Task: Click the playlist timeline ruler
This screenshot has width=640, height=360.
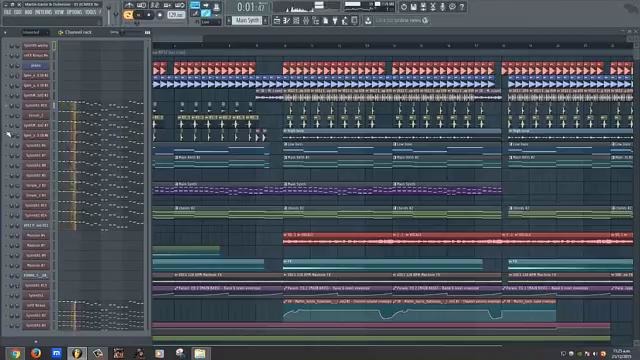Action: point(392,46)
